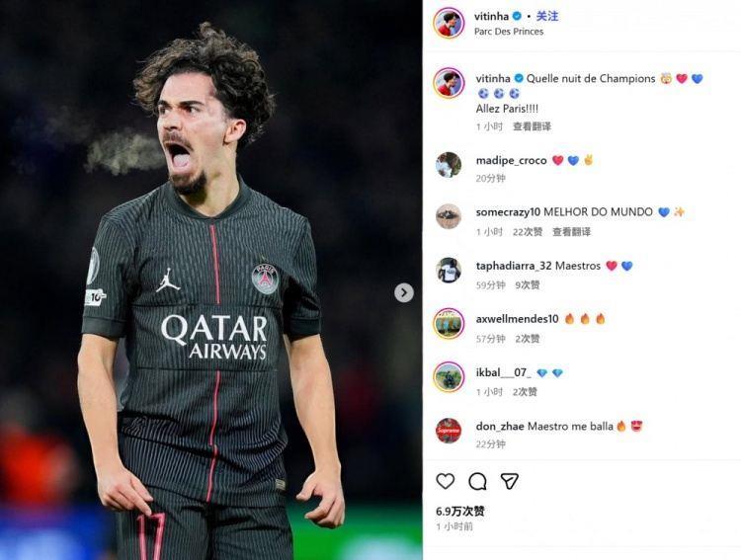Open vitinha's profile picture in header

[449, 23]
